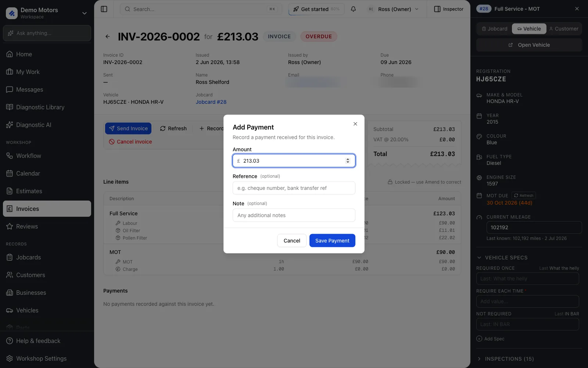
Task: Open Vehicles records
Action: coord(47,310)
